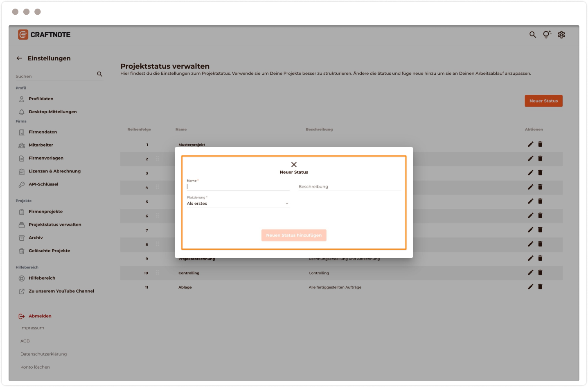Click Abmelden to log out

point(40,316)
